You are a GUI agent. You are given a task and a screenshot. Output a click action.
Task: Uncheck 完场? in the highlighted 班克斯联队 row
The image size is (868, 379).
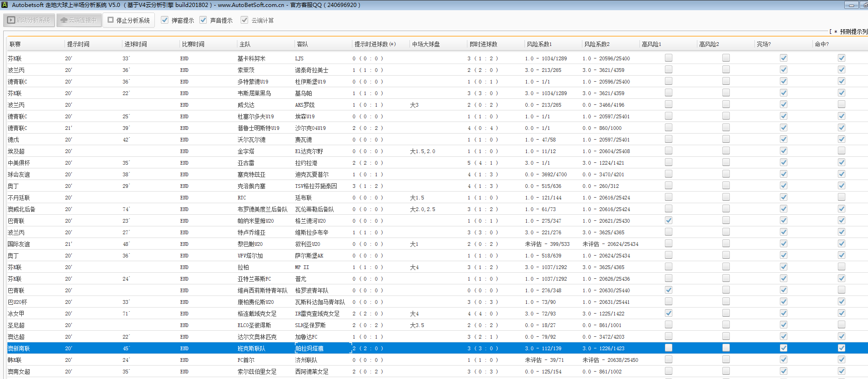(x=783, y=348)
